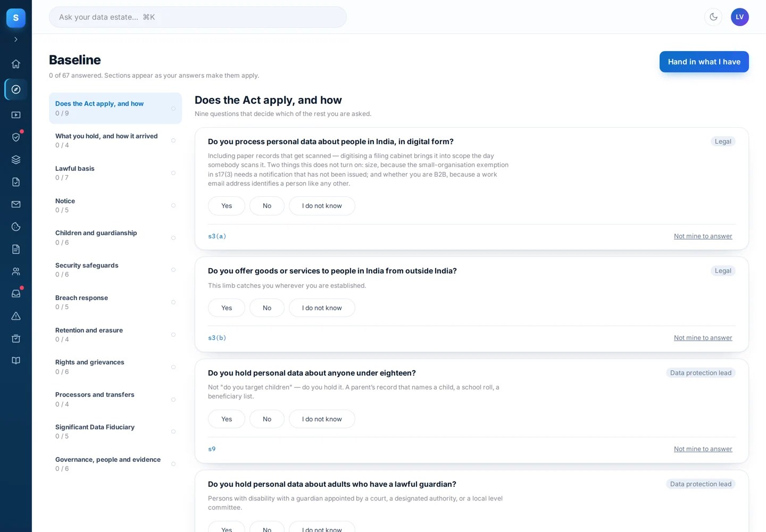Select the compass icon in the sidebar
The image size is (766, 532).
[16, 89]
